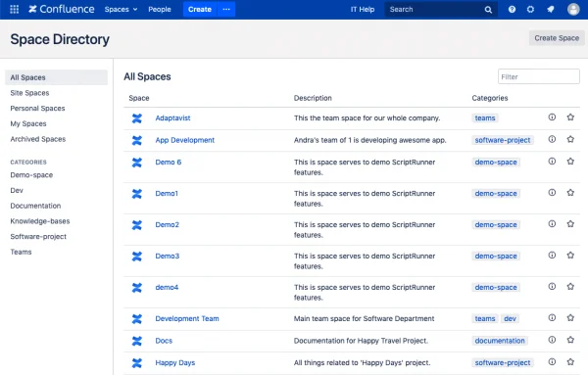Open the settings gear icon
The height and width of the screenshot is (375, 588).
point(530,10)
